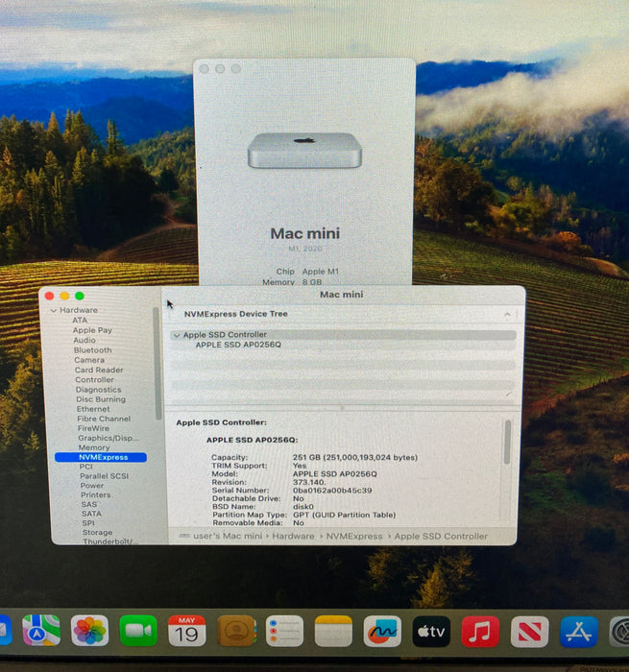Launch Freeform from the Dock
The image size is (629, 672).
pos(382,632)
